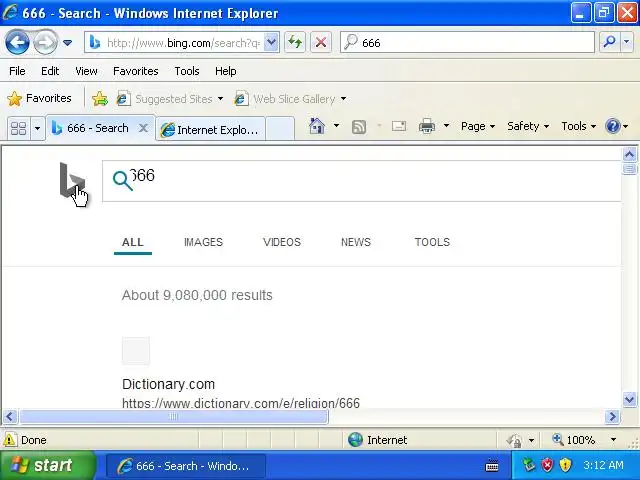Click the Bing logo on the page
The height and width of the screenshot is (480, 640).
72,180
